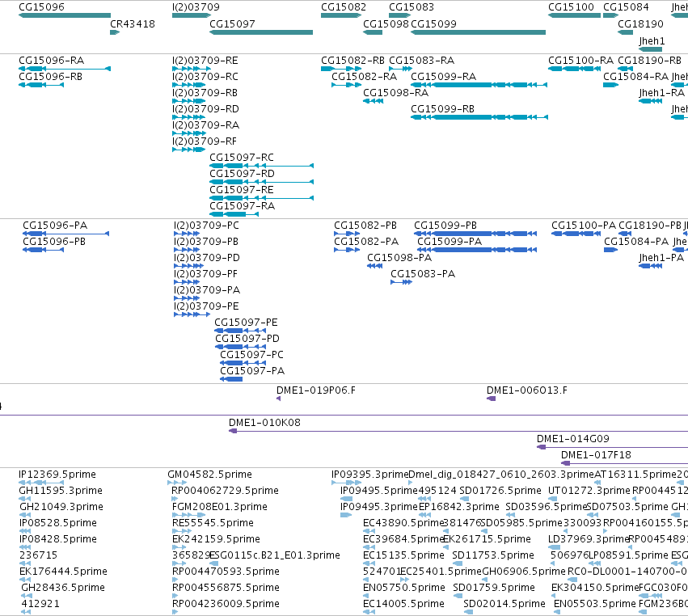Viewport: 688px width, 616px height.
Task: Select EST GH11595.3prime
Action: coord(61,491)
